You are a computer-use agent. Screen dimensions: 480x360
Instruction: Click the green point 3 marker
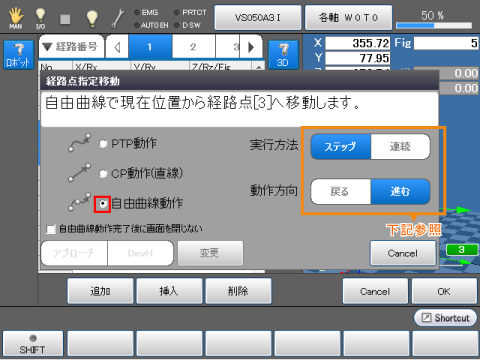462,250
